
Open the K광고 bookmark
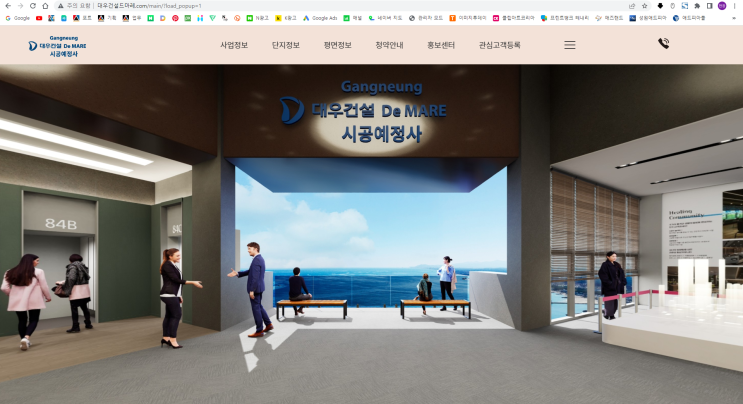pos(286,18)
